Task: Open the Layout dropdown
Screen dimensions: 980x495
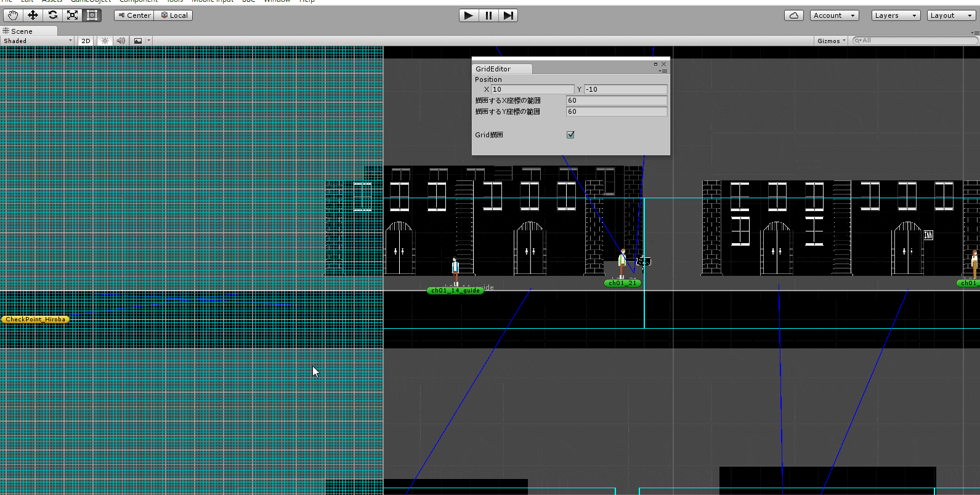Action: click(x=951, y=15)
